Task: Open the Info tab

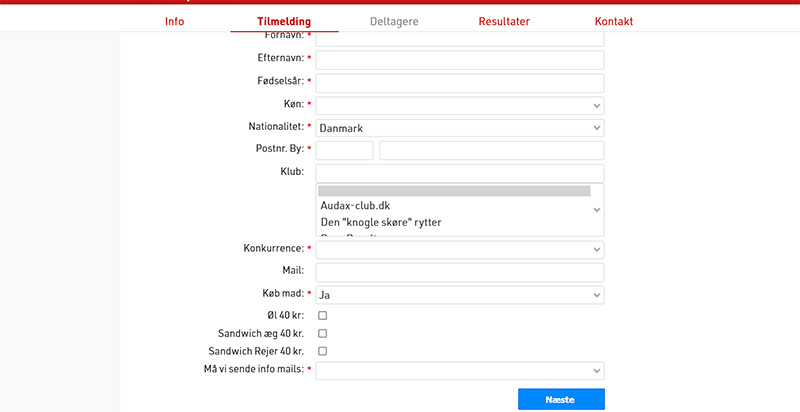Action: point(174,21)
